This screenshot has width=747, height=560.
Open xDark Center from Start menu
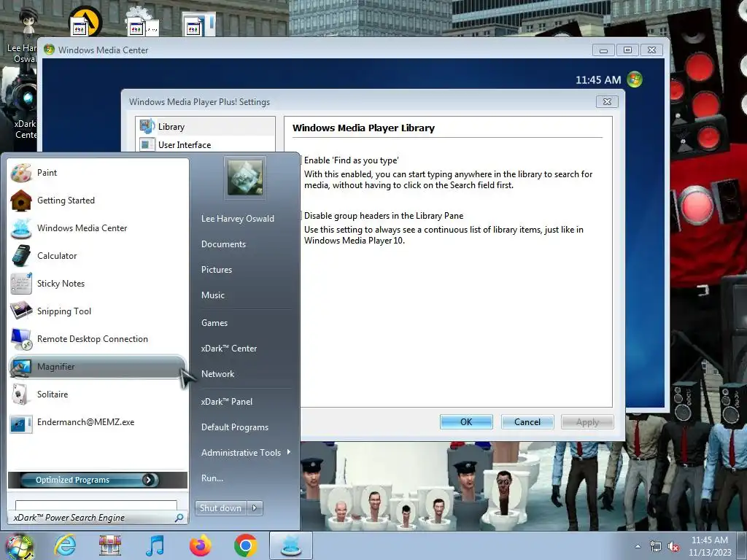tap(229, 349)
